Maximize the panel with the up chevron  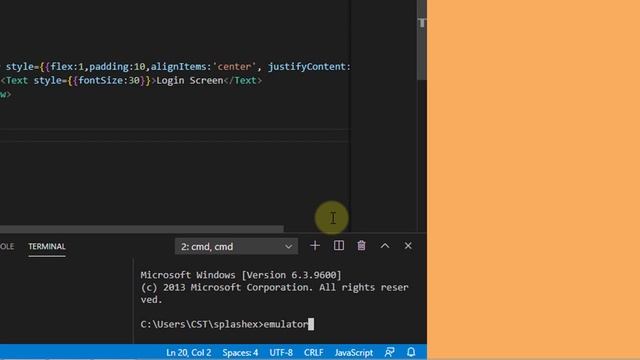(x=384, y=246)
